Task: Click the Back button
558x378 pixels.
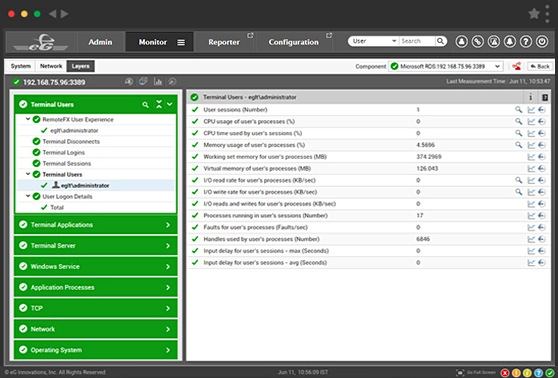Action: [x=539, y=67]
